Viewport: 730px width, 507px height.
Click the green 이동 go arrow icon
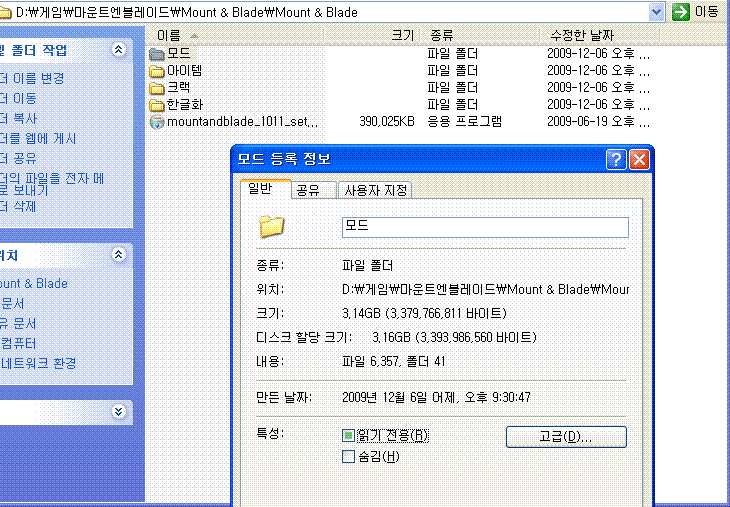(x=681, y=11)
